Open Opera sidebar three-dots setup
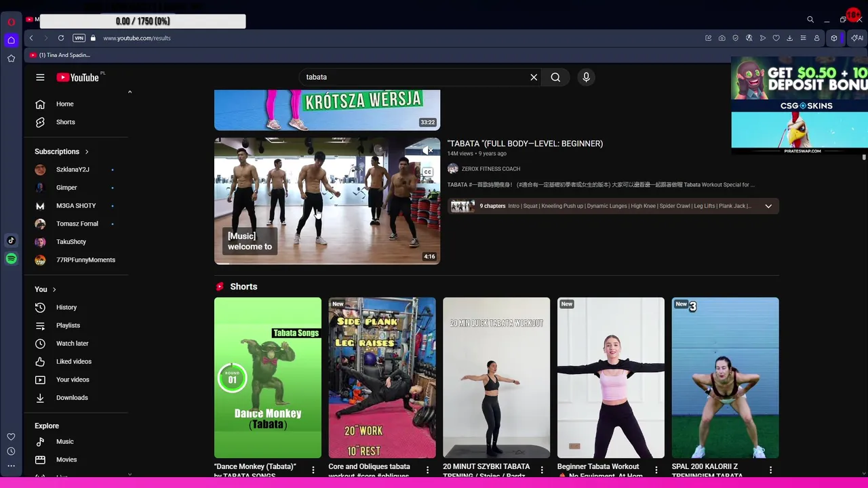This screenshot has height=488, width=868. (11, 466)
